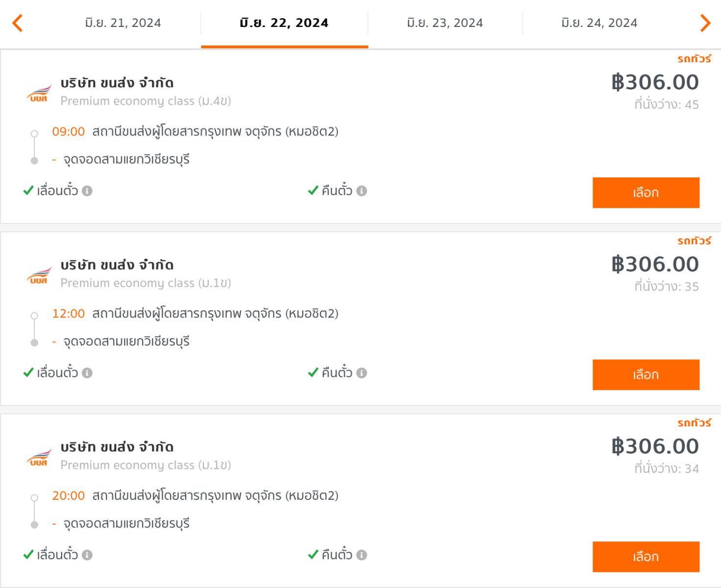Select the 09:00 trip with เลือก button

click(646, 193)
